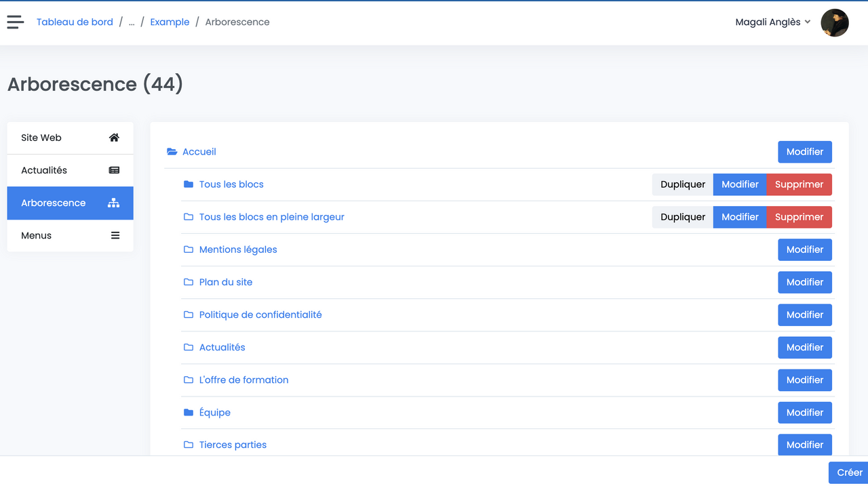Click the Plan du site folder icon
Image resolution: width=868 pixels, height=488 pixels.
[189, 282]
